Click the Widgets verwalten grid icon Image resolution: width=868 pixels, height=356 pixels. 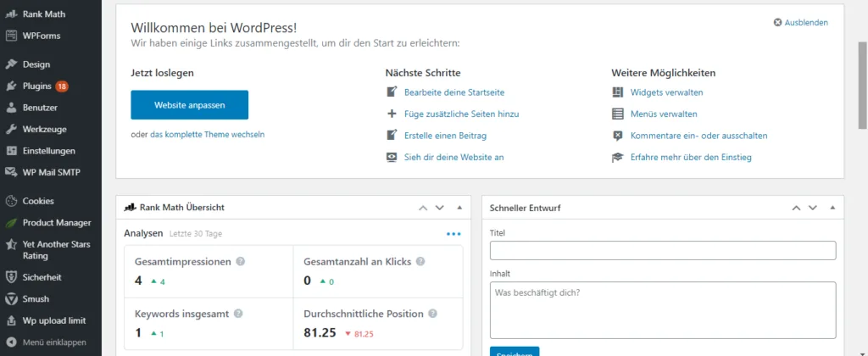click(x=617, y=92)
